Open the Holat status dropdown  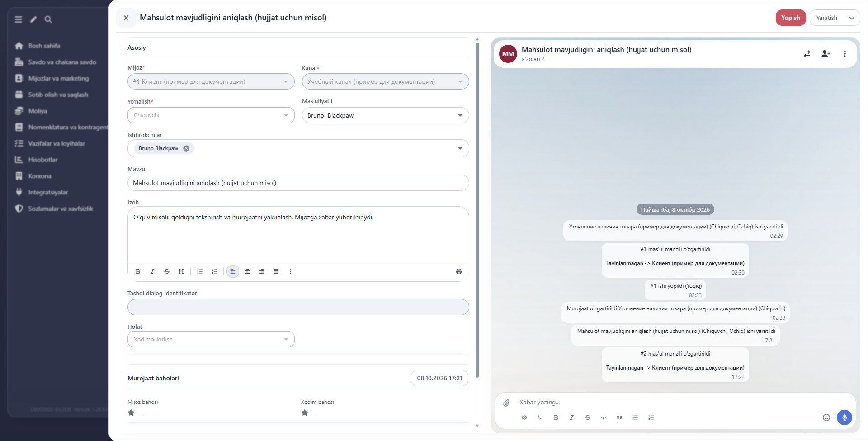[x=211, y=339]
